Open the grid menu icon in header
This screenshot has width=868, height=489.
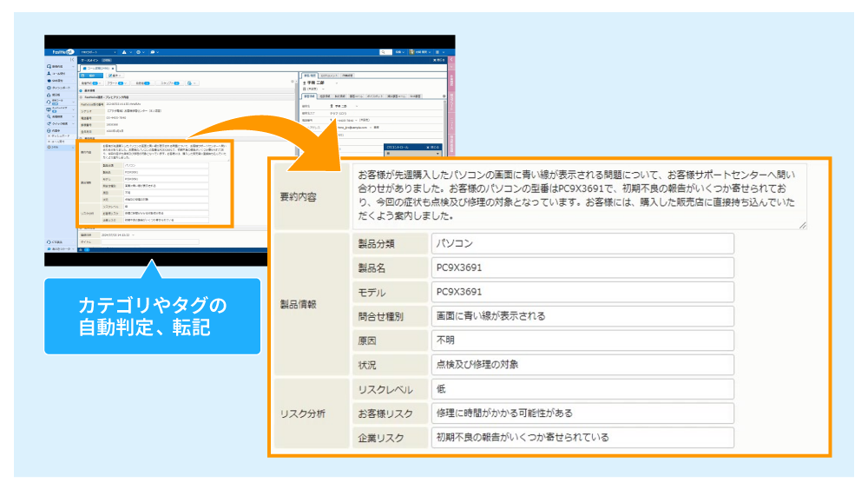[437, 52]
